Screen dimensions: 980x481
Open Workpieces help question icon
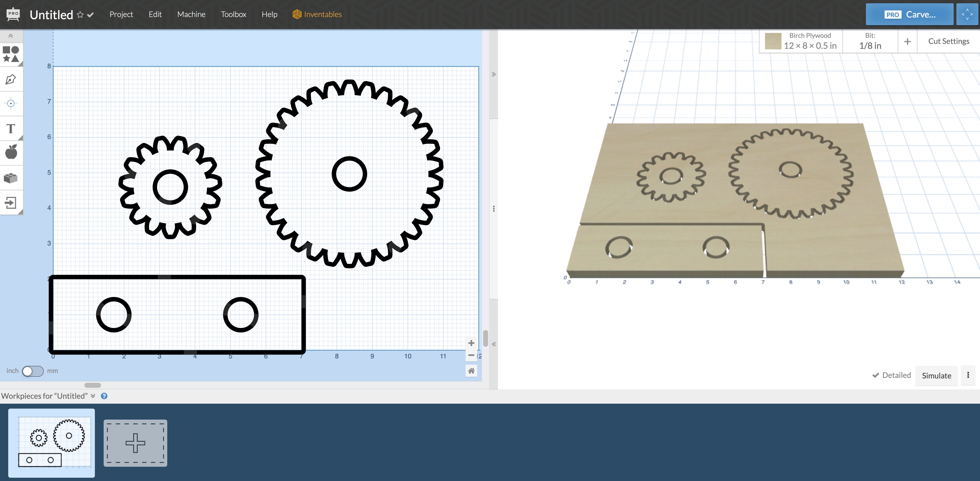point(104,396)
